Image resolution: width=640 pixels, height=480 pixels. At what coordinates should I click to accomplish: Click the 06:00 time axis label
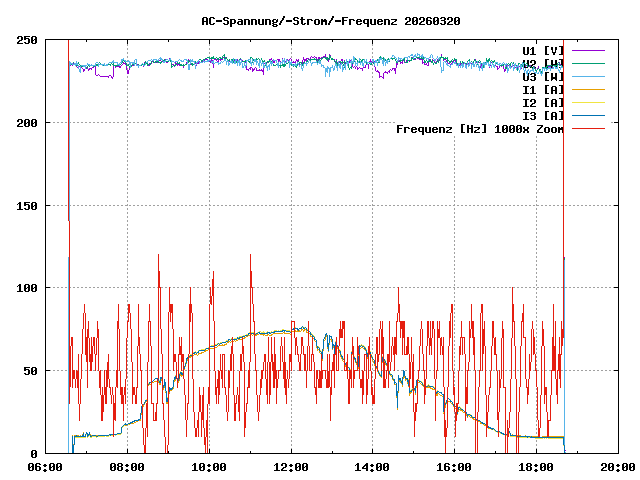[x=45, y=467]
